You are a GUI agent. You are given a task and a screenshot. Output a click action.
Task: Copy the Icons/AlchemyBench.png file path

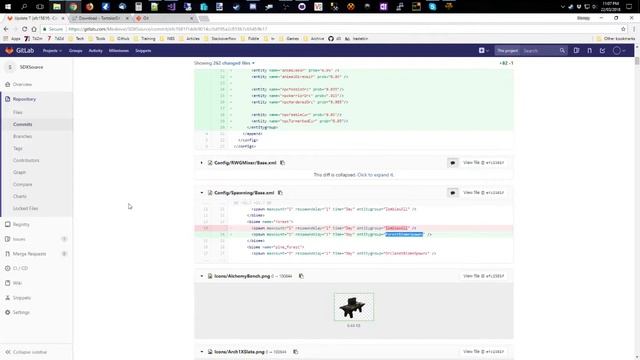tap(301, 276)
